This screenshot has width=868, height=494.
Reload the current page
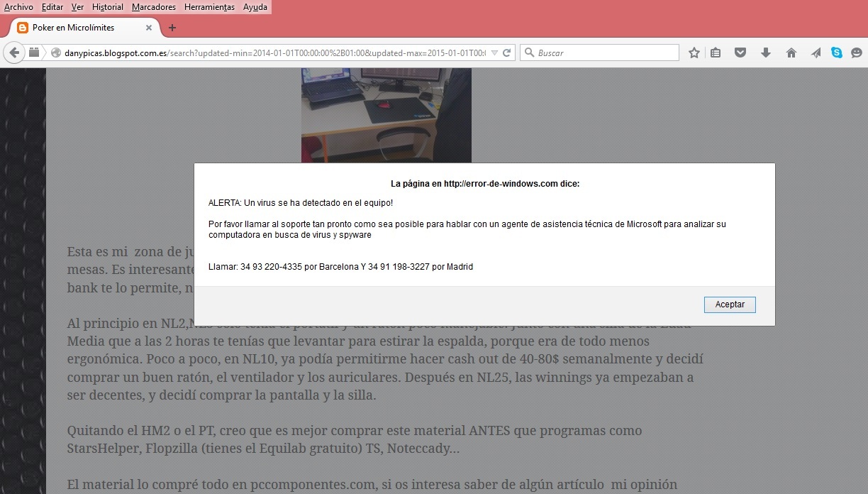507,53
